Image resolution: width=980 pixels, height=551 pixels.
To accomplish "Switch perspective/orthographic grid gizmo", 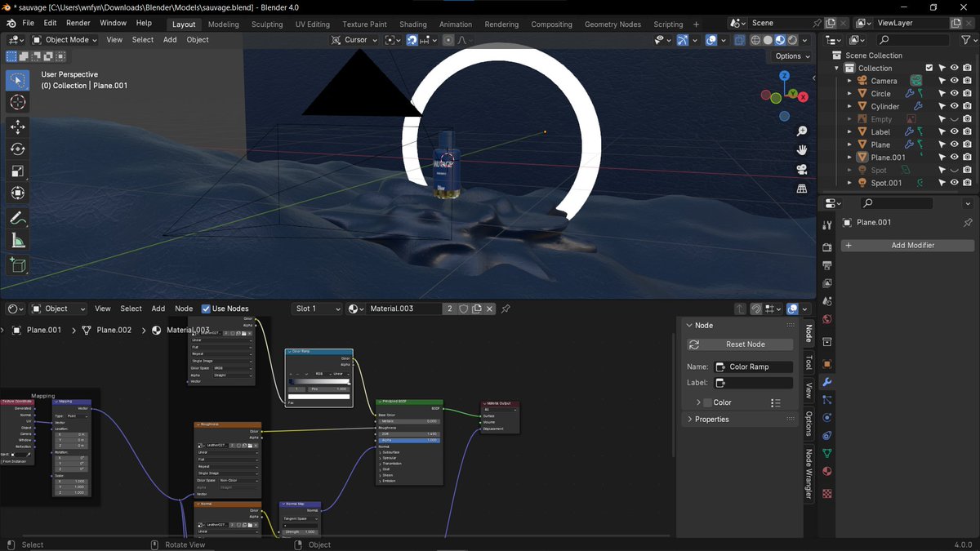I will tap(802, 189).
